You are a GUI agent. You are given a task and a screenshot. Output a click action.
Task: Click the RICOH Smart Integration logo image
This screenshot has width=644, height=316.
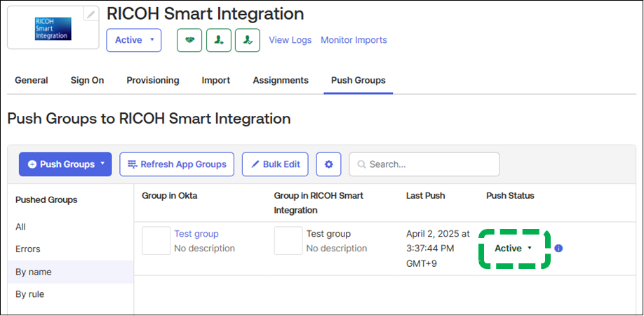click(x=53, y=28)
